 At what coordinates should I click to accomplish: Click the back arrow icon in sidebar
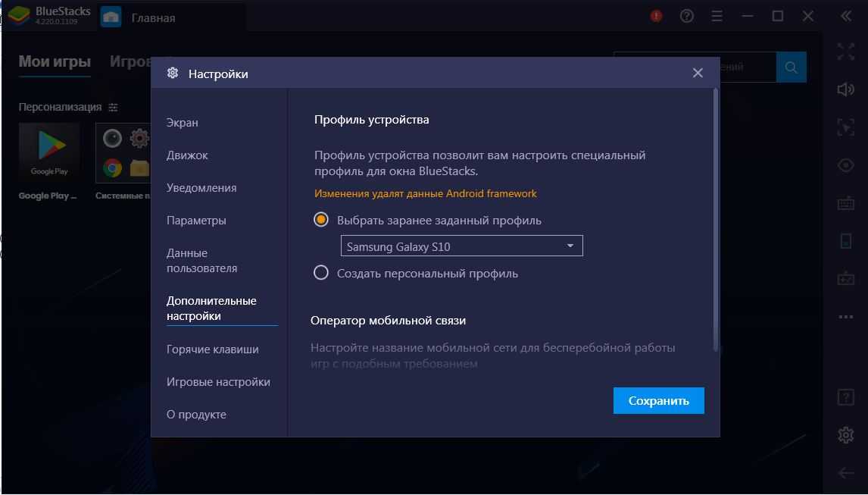845,473
